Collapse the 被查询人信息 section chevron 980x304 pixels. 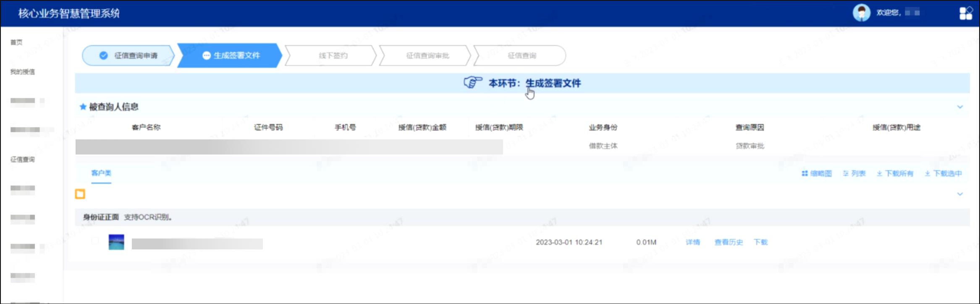pos(960,107)
